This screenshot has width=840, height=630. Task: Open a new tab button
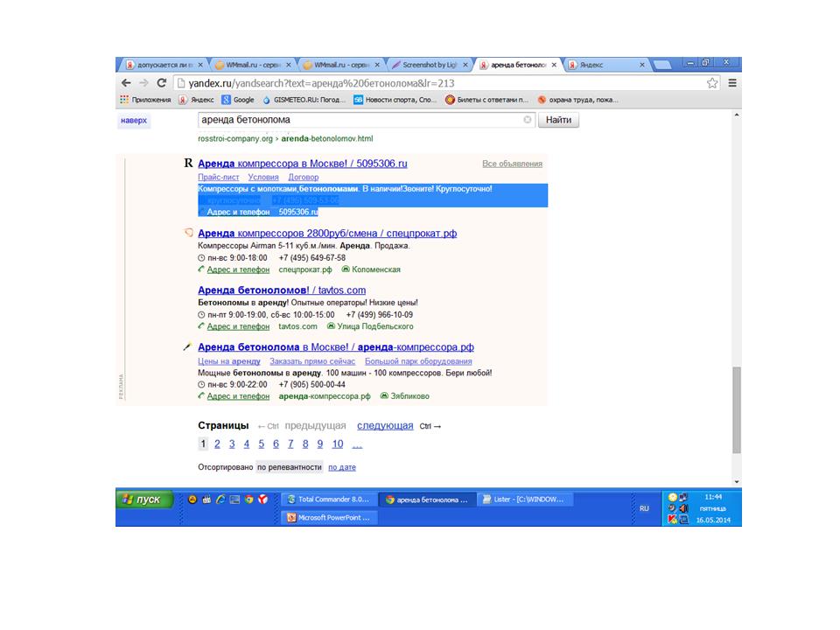click(662, 65)
